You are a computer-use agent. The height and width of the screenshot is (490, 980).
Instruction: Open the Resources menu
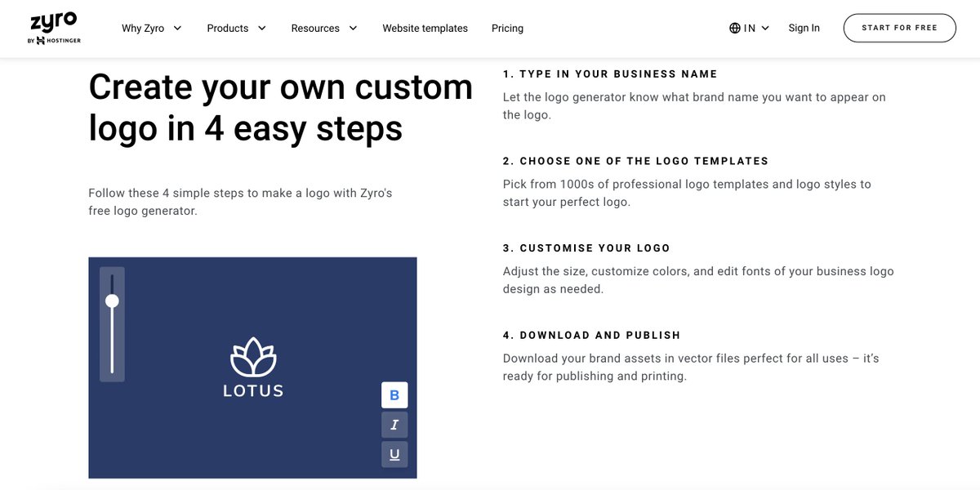(x=324, y=28)
